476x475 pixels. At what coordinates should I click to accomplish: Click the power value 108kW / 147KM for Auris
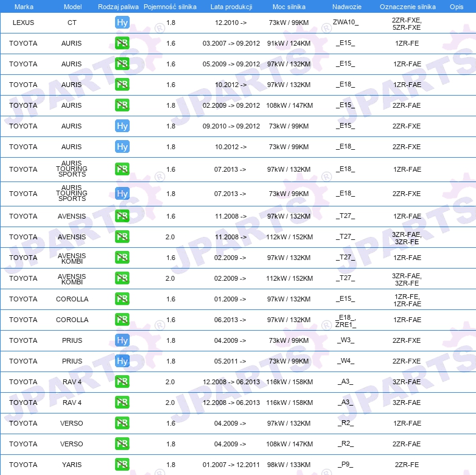pyautogui.click(x=289, y=105)
